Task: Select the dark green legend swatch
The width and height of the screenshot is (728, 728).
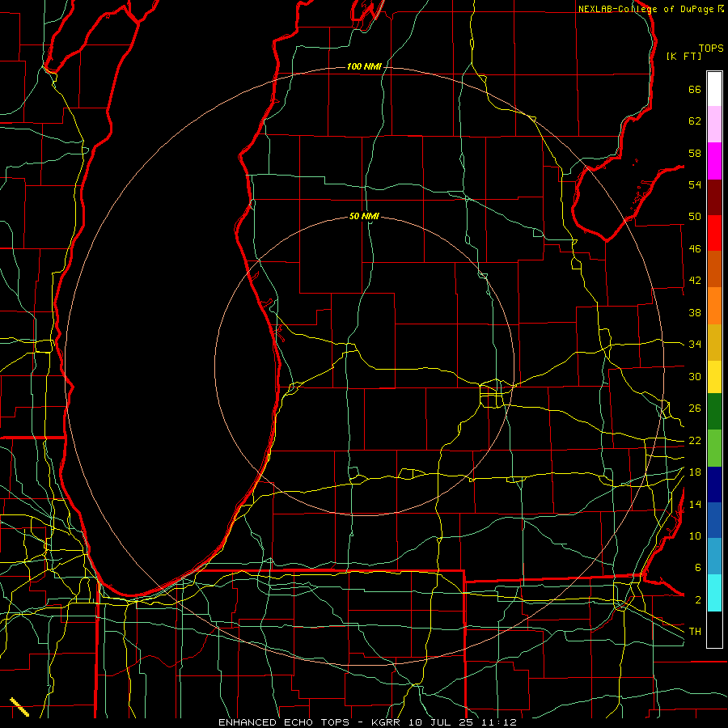Action: click(x=714, y=412)
